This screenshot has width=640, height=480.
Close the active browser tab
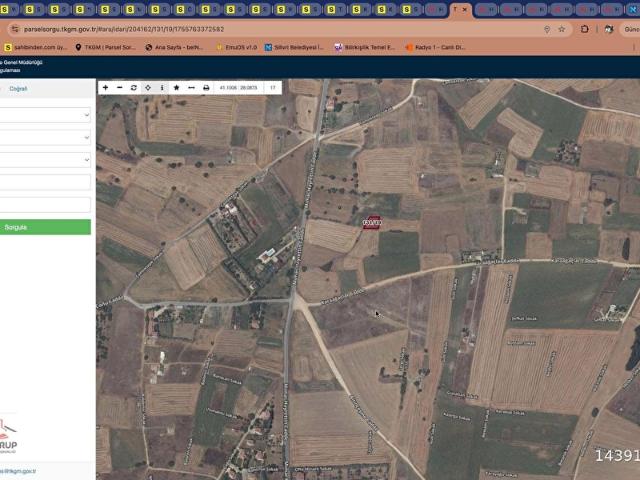tap(465, 9)
